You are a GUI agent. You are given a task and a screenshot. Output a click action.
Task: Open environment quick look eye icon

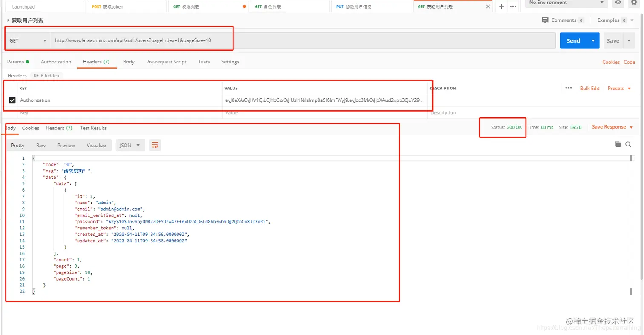click(x=618, y=3)
